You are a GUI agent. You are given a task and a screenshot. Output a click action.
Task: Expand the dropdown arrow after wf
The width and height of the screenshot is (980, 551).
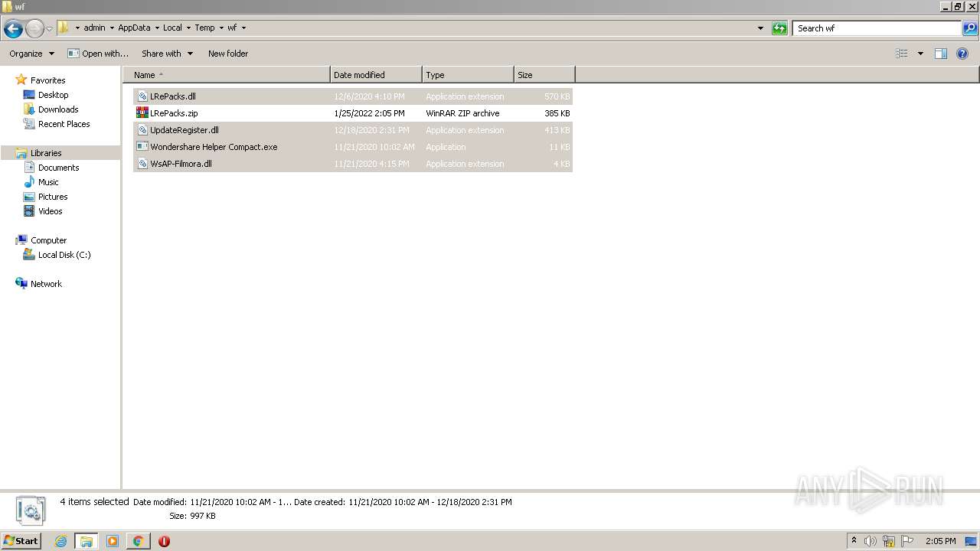243,28
